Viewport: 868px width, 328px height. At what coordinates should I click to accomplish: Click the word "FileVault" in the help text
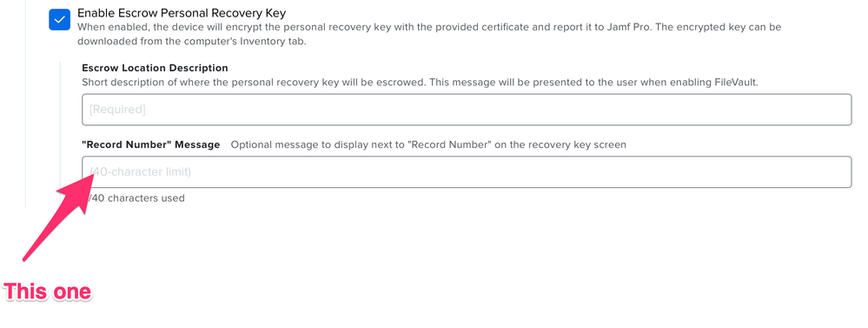click(x=735, y=83)
